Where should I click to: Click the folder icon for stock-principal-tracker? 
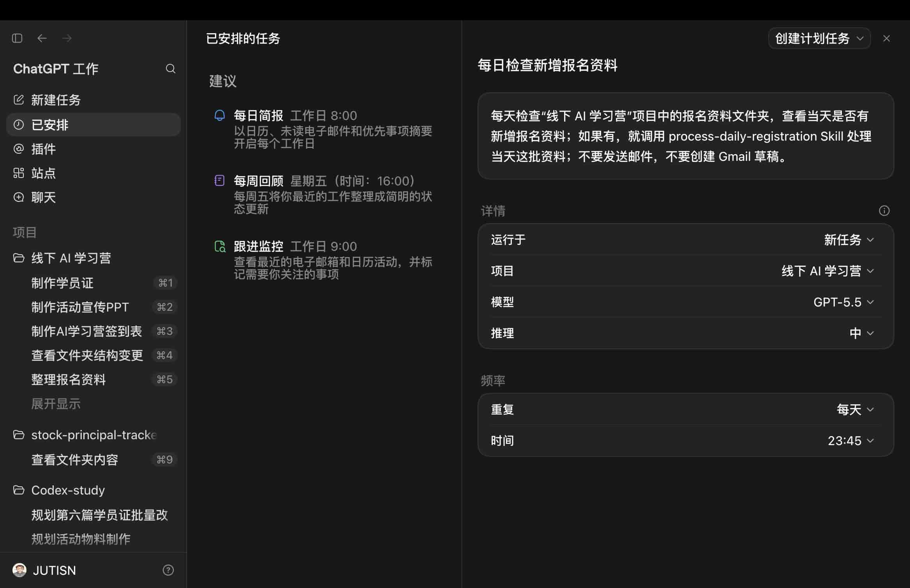(x=19, y=435)
